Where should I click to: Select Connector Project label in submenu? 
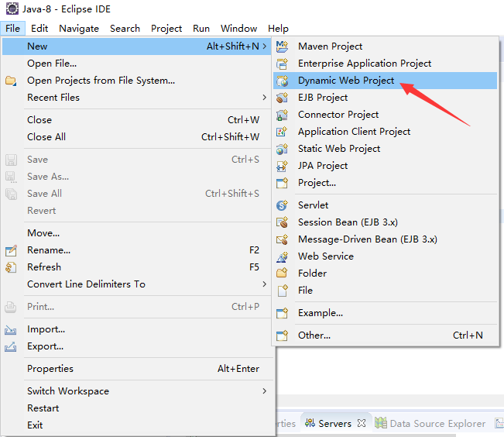click(x=338, y=115)
